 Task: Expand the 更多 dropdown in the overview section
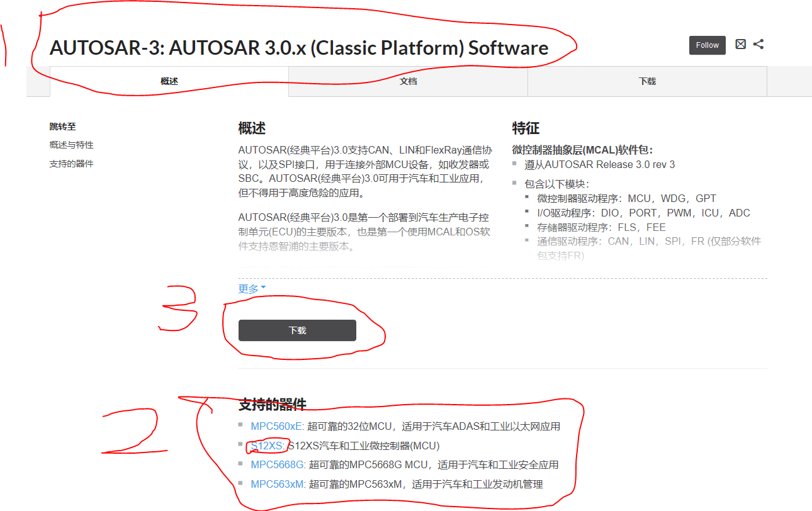coord(249,287)
